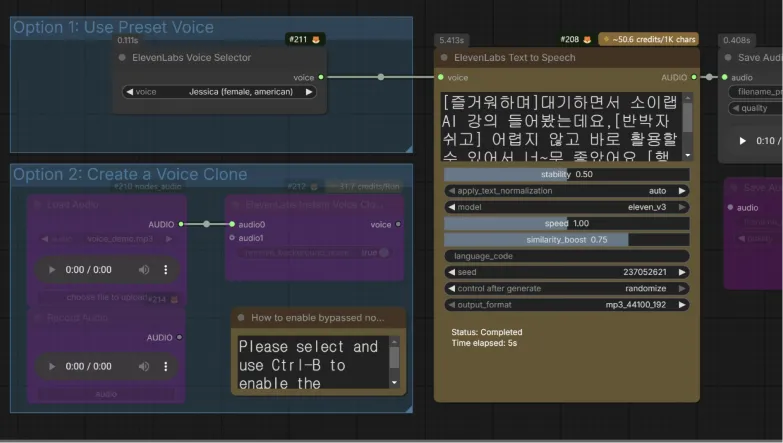The image size is (783, 443).
Task: Collapse the How to enable bypassed note
Action: coord(241,318)
